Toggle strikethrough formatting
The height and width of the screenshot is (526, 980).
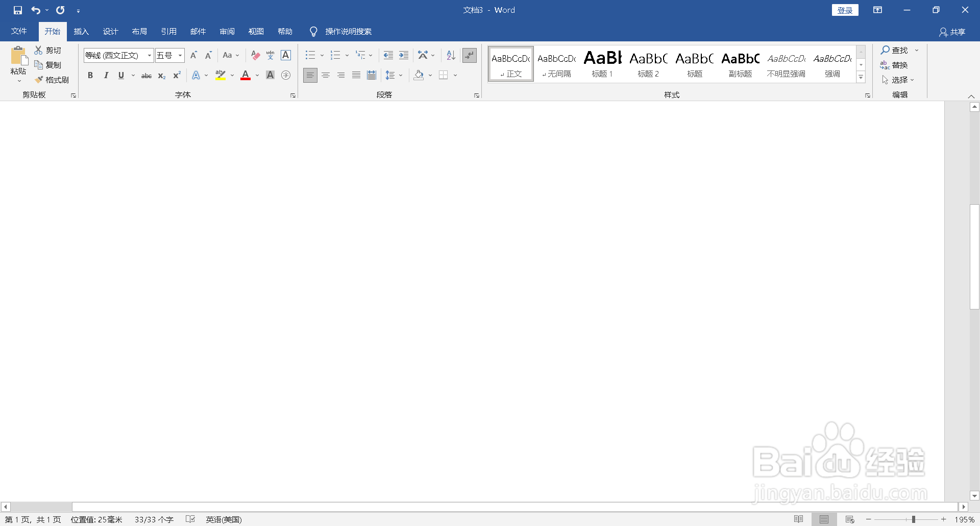(x=146, y=75)
